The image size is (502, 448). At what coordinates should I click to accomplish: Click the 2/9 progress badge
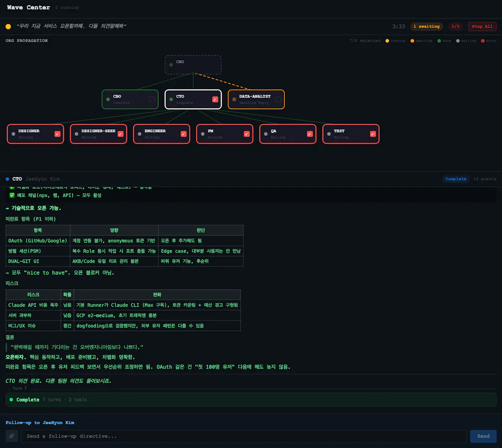[x=455, y=26]
